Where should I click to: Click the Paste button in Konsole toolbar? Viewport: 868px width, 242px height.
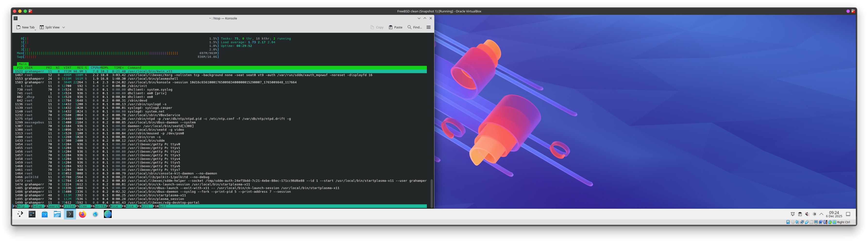[x=396, y=27]
